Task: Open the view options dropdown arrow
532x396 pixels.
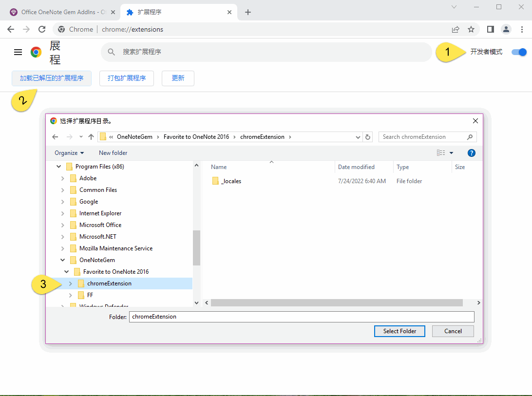Action: 451,152
